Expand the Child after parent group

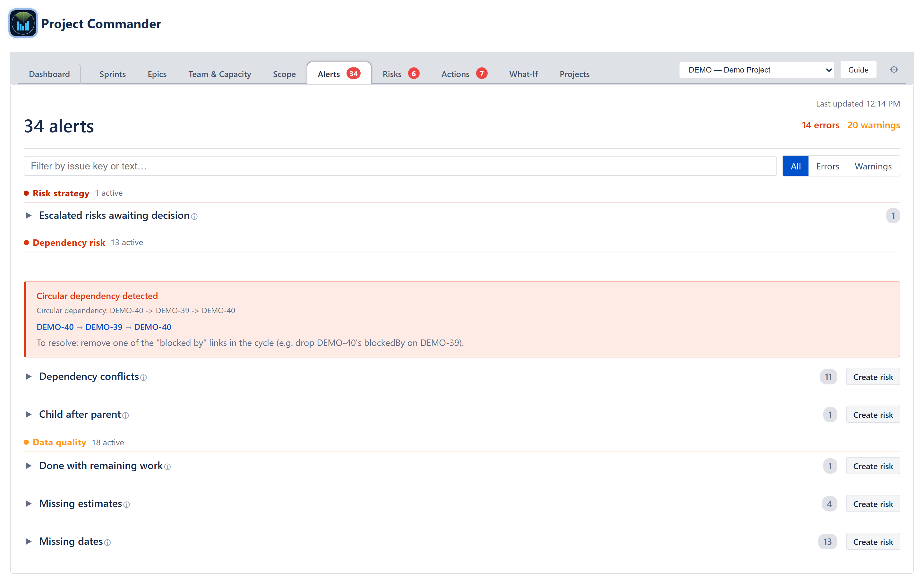[29, 414]
